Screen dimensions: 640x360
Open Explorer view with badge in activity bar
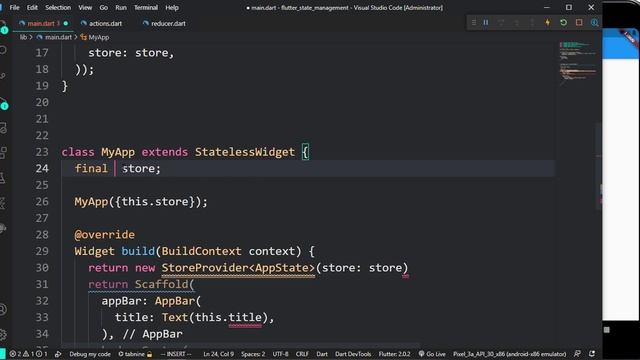click(4, 27)
